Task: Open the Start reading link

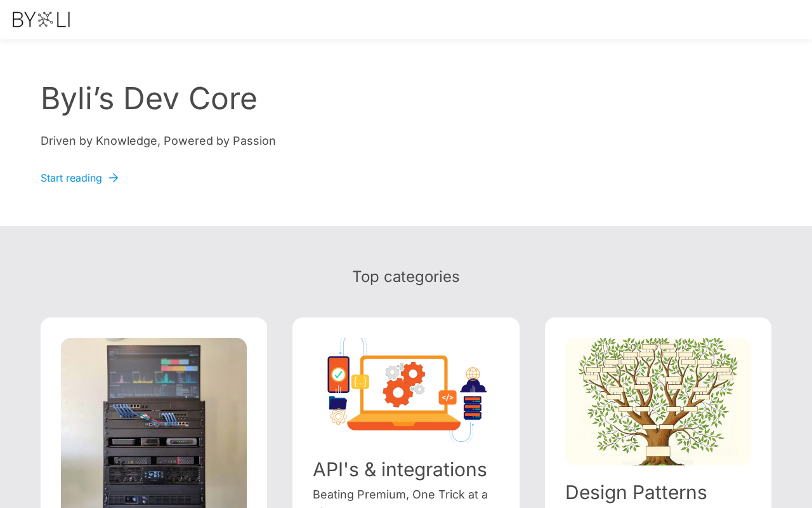Action: [71, 178]
